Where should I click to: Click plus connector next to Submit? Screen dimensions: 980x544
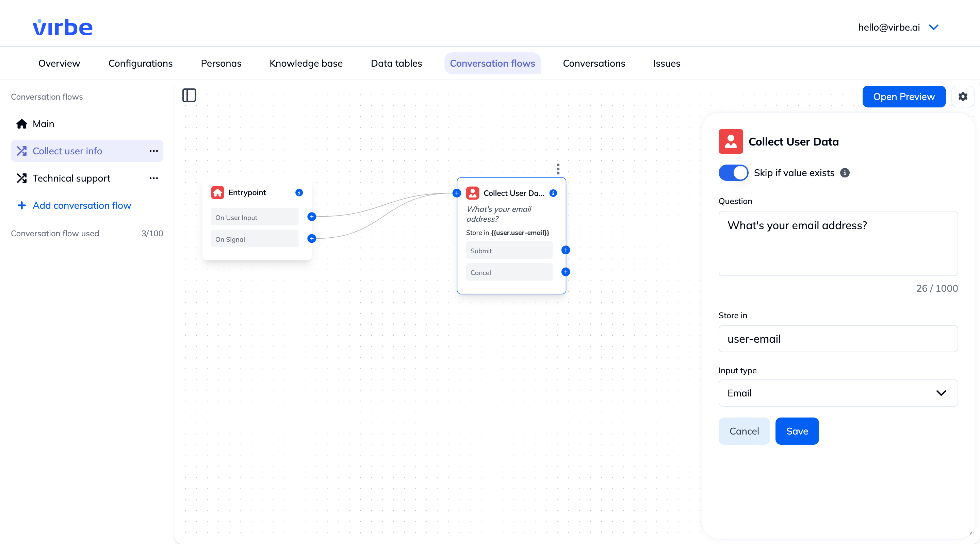566,250
